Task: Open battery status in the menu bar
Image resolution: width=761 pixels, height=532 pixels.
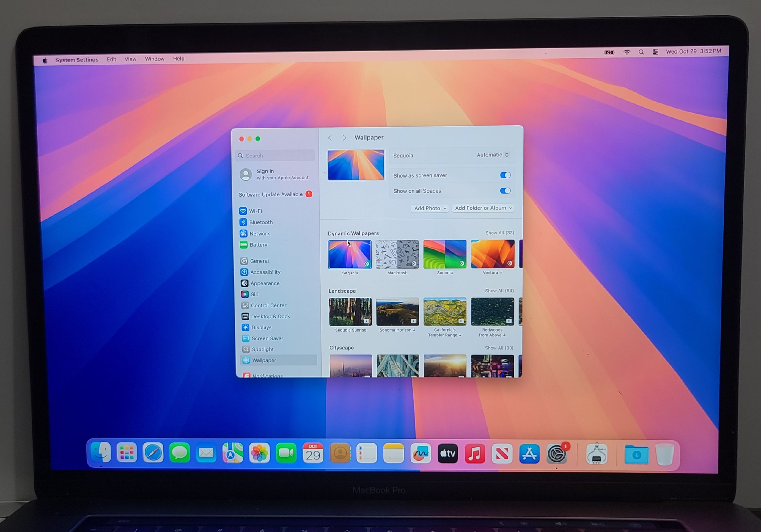Action: click(609, 52)
